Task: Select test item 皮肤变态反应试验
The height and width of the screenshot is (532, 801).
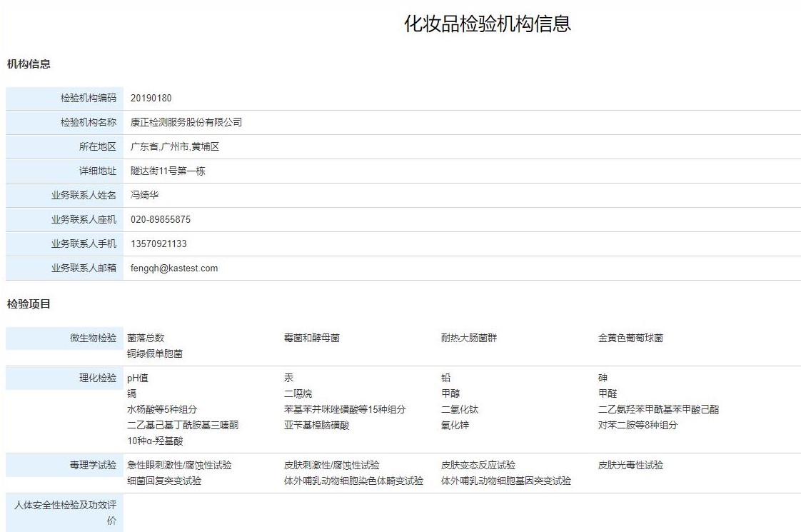Action: pyautogui.click(x=478, y=465)
